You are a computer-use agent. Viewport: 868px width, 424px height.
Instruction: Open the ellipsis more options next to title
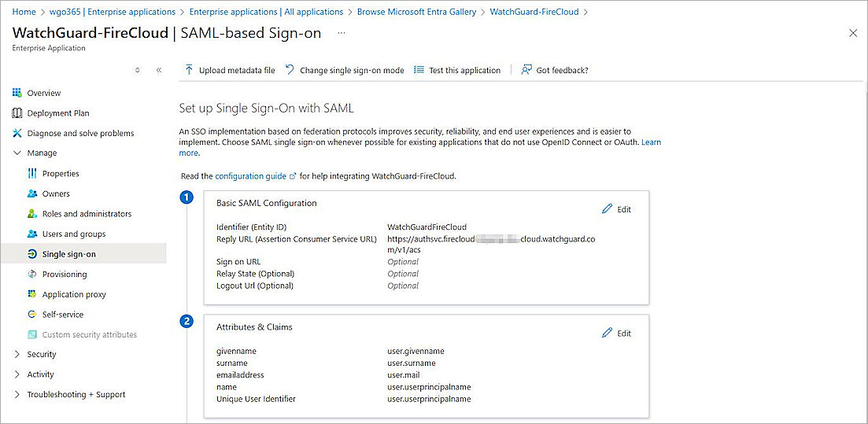[342, 33]
